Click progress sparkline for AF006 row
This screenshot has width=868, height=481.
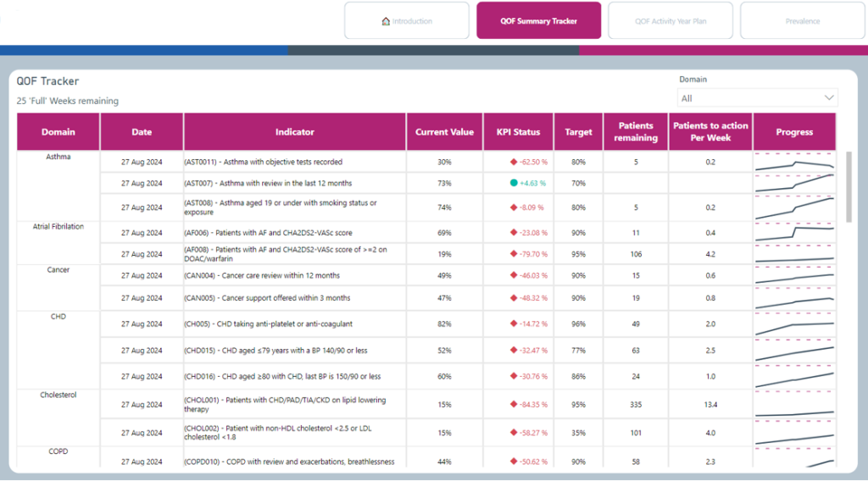794,233
